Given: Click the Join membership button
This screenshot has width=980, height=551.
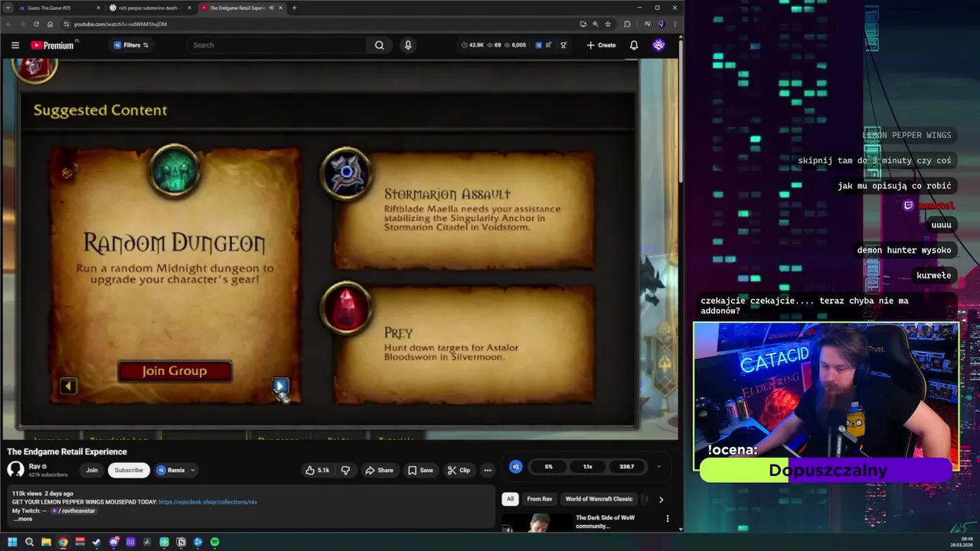Looking at the screenshot, I should 92,470.
